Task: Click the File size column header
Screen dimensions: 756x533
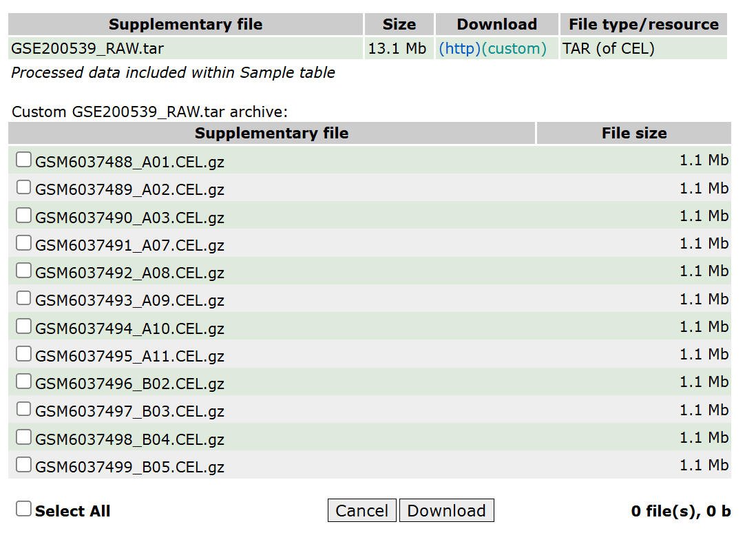Action: coord(633,133)
